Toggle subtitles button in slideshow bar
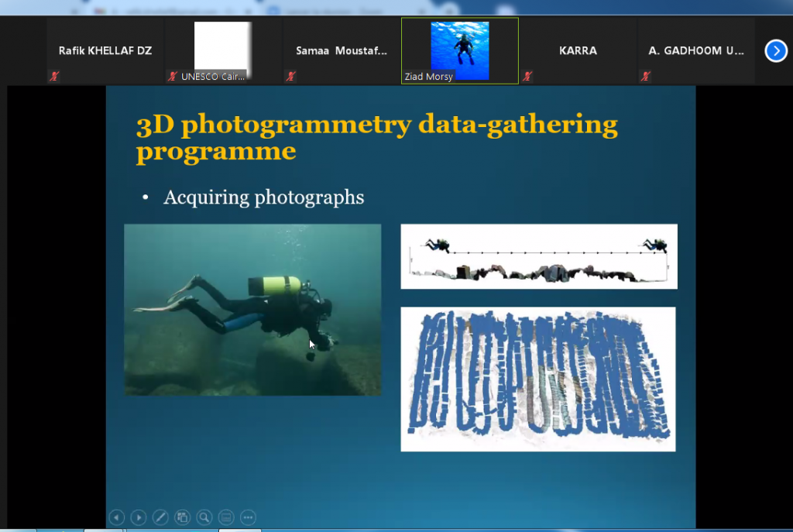The image size is (793, 532). coord(226,517)
